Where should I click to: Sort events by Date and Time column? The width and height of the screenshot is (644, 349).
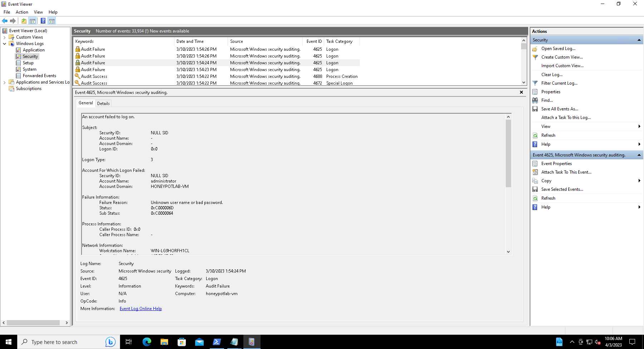201,41
